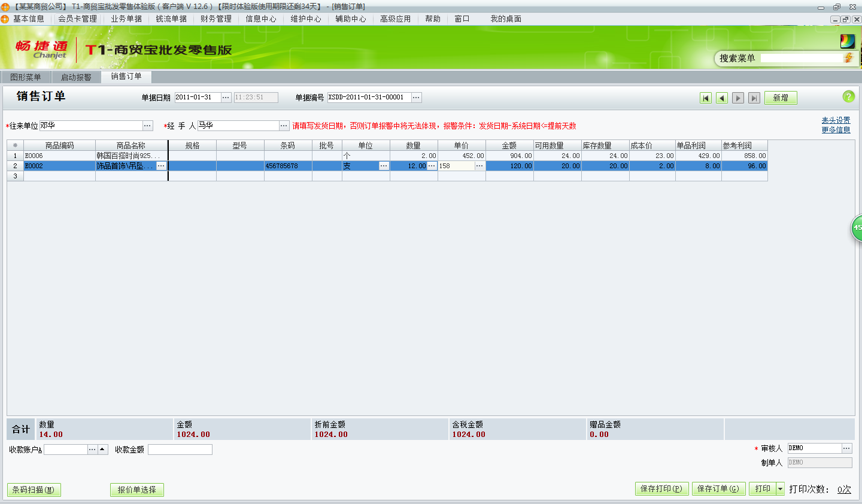Click the green round side panel badge
This screenshot has width=862, height=504.
(857, 228)
